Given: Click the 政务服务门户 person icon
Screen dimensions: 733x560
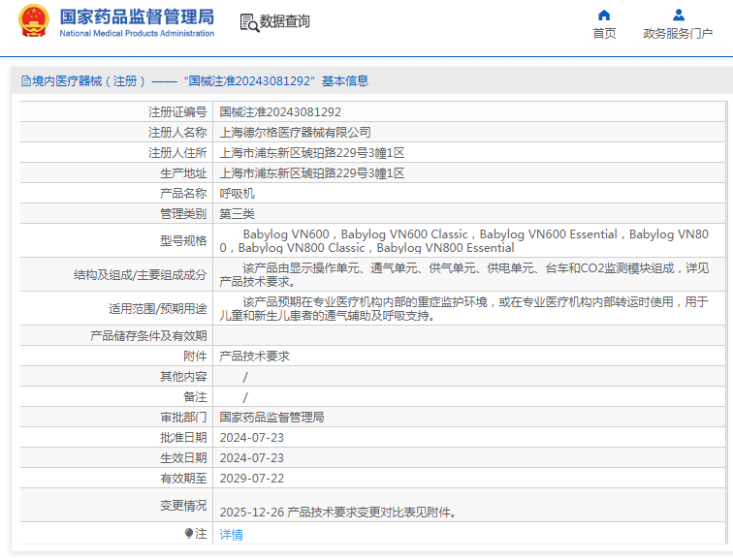Looking at the screenshot, I should (678, 15).
